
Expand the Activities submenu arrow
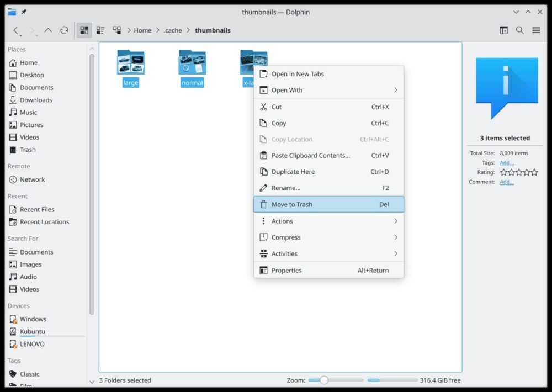[395, 254]
